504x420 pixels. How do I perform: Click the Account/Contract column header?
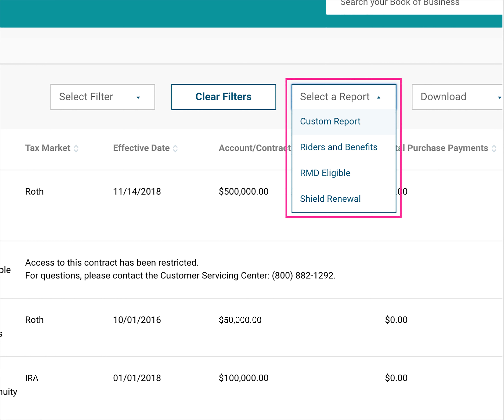point(254,148)
